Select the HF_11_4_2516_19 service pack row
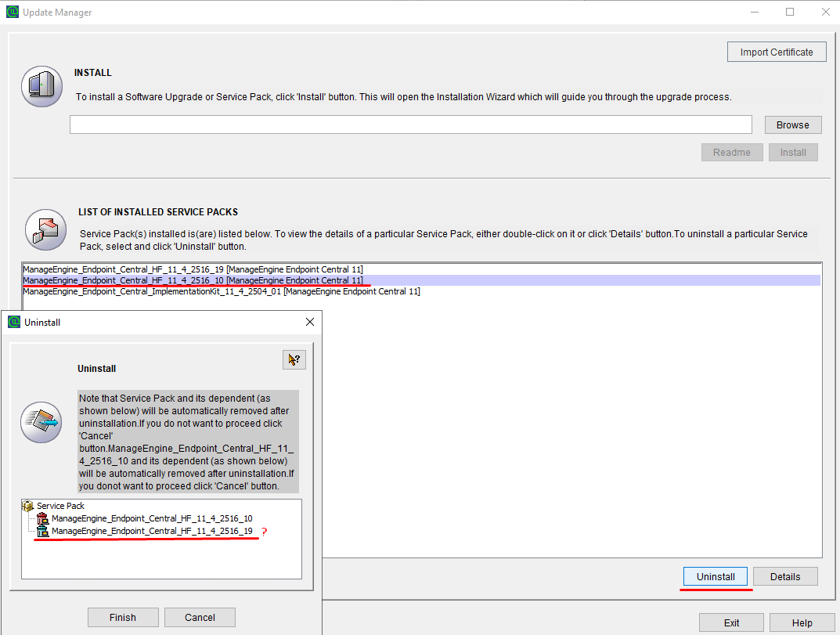This screenshot has width=840, height=635. click(421, 269)
